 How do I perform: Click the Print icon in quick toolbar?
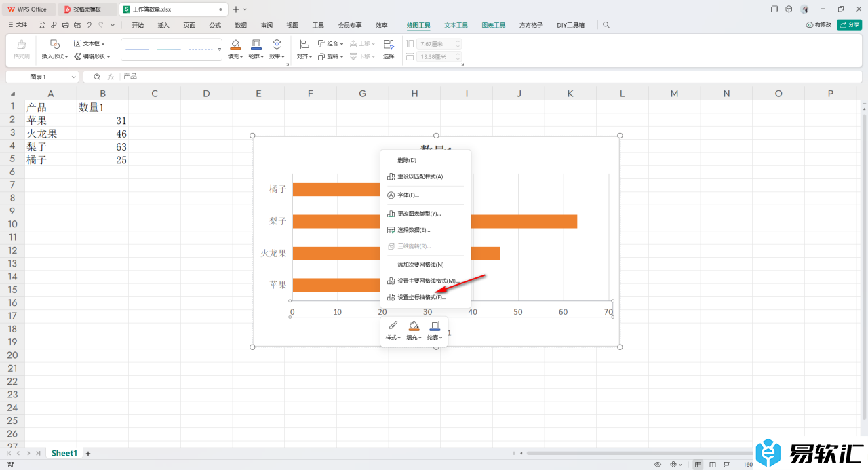pos(65,25)
